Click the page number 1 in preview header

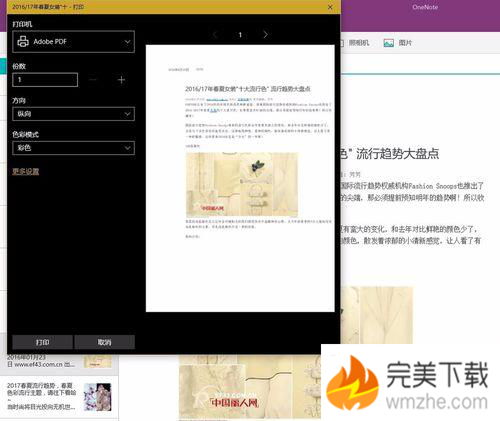[x=240, y=35]
